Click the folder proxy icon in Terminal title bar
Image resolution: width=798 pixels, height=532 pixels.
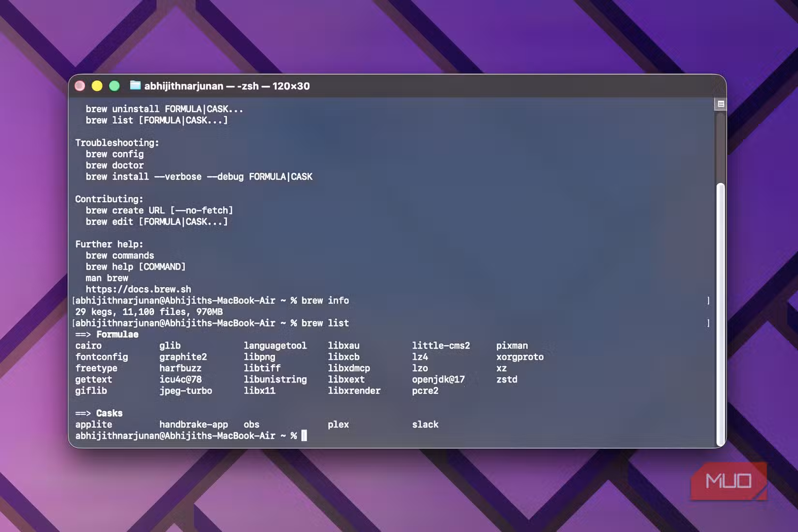pos(135,86)
